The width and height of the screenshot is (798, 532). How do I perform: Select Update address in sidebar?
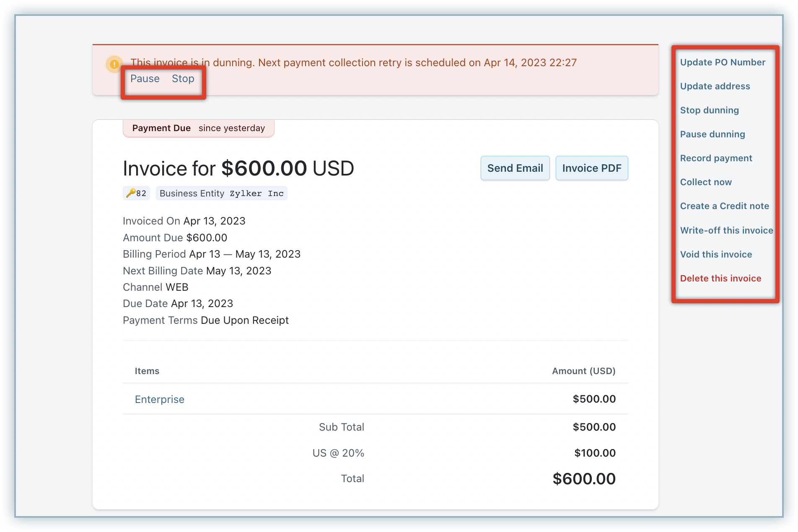coord(715,86)
